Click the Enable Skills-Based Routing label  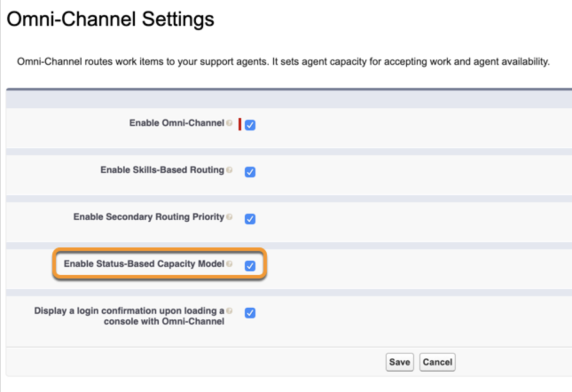click(162, 170)
